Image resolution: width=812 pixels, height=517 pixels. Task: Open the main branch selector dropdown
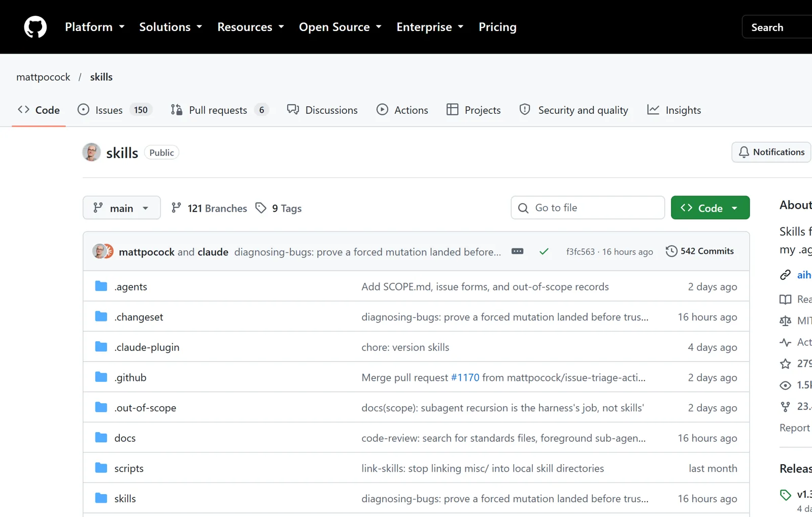[122, 208]
